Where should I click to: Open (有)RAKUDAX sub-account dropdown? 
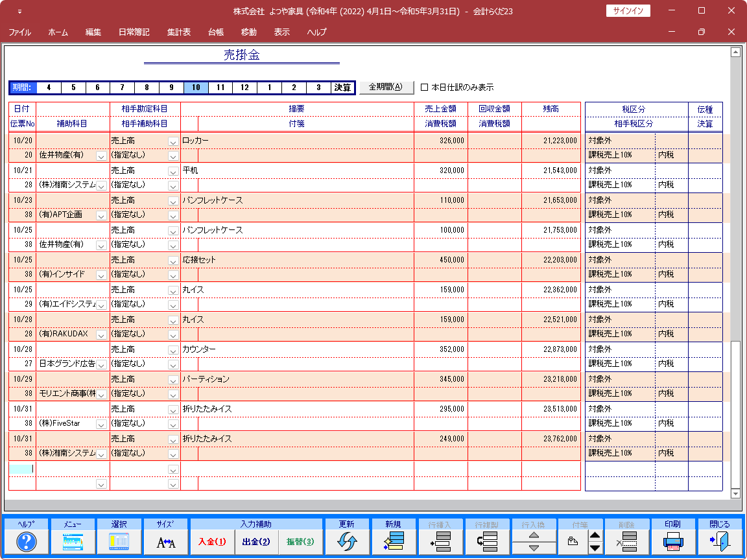[x=101, y=334]
